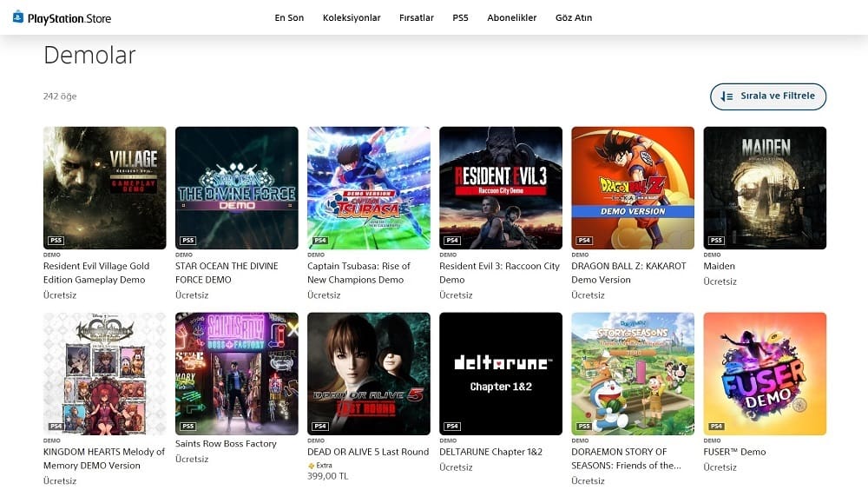Click the PS Plus Extra icon under Dead or Alive
The height and width of the screenshot is (490, 868).
click(311, 466)
